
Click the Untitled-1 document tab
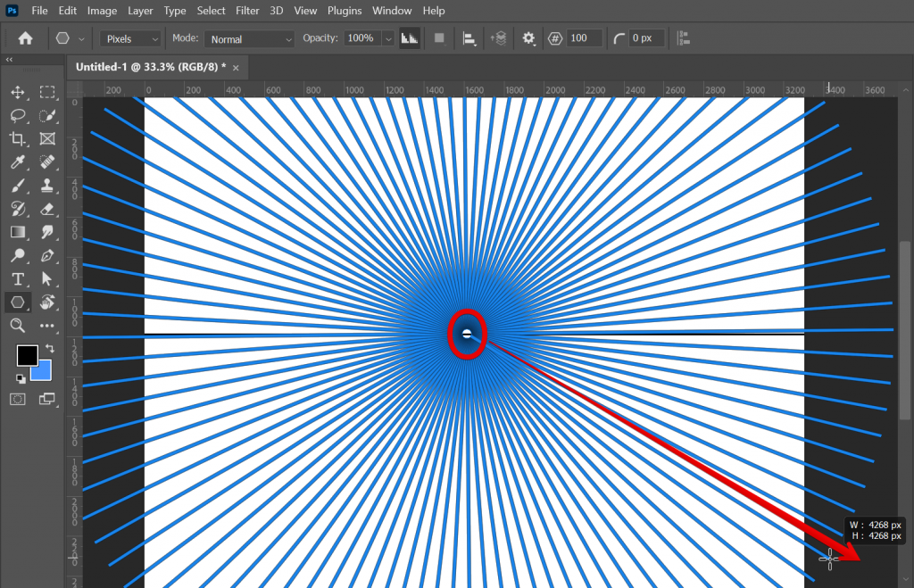pyautogui.click(x=147, y=67)
